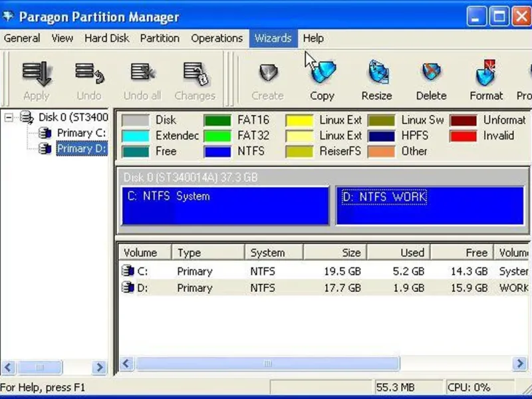Screen dimensions: 532x399
Task: Click the 15.9 GB free cell
Action: pyautogui.click(x=469, y=288)
